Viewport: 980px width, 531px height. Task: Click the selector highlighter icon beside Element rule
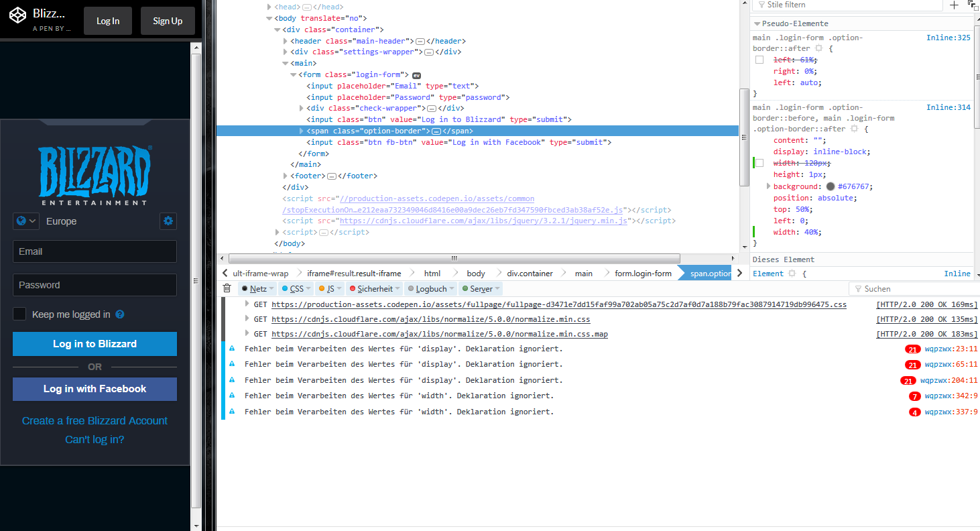coord(792,274)
